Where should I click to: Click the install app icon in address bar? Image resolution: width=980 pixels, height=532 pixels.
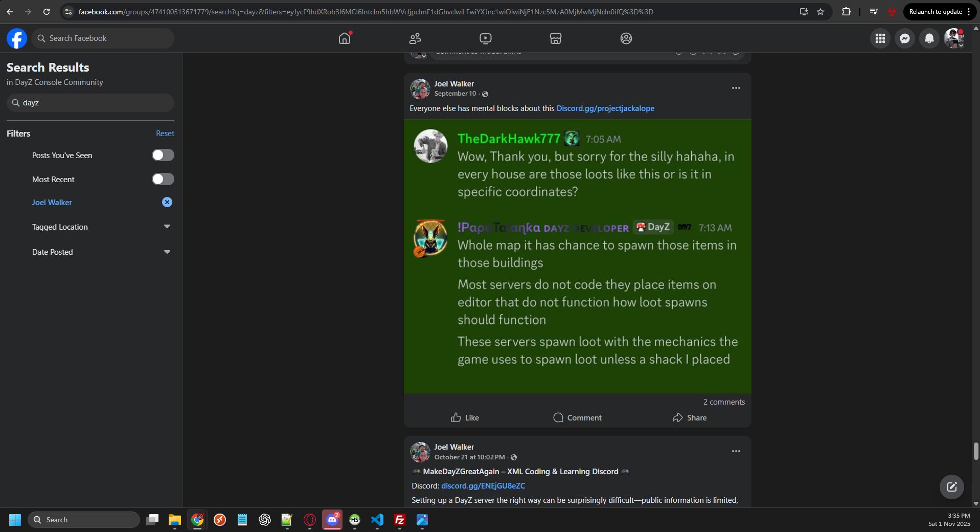click(804, 12)
